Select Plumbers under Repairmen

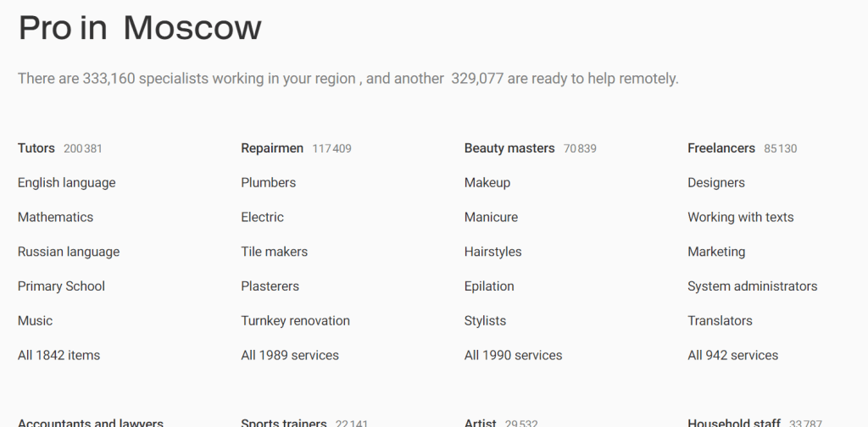[x=268, y=183]
